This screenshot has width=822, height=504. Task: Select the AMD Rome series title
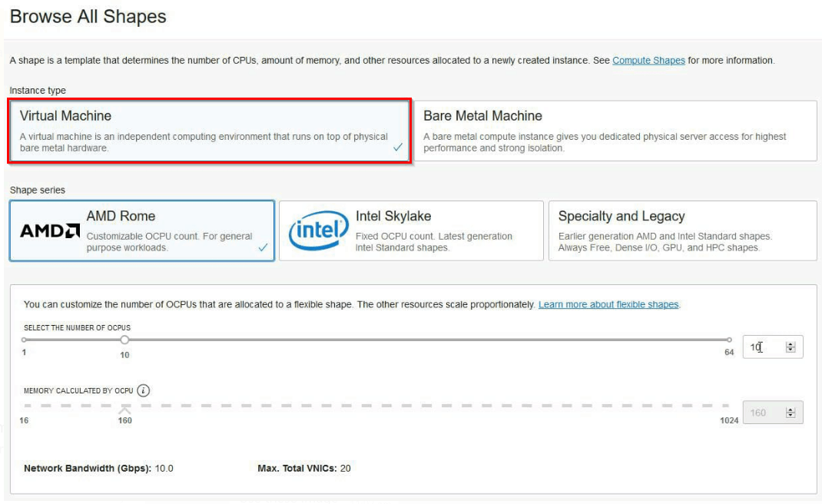[x=121, y=217]
